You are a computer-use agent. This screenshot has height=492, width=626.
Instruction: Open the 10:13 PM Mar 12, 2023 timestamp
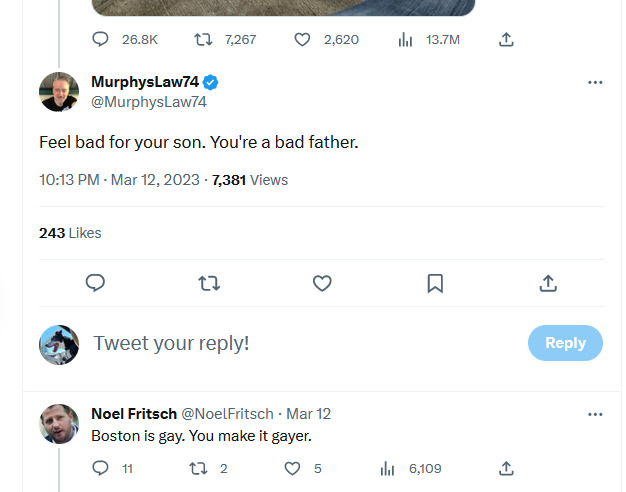pos(120,180)
